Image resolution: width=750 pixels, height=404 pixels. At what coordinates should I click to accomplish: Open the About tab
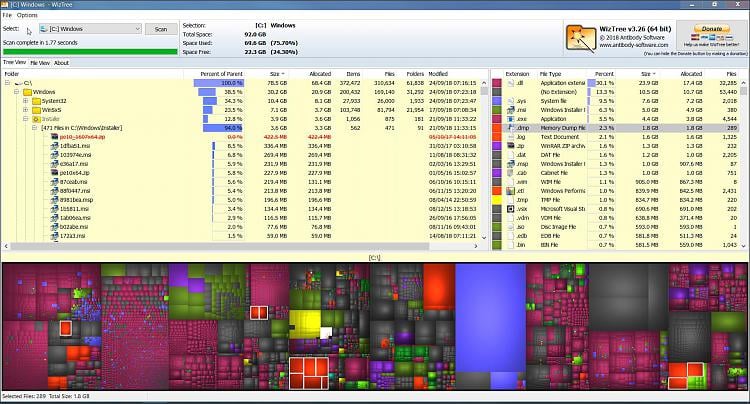[61, 63]
